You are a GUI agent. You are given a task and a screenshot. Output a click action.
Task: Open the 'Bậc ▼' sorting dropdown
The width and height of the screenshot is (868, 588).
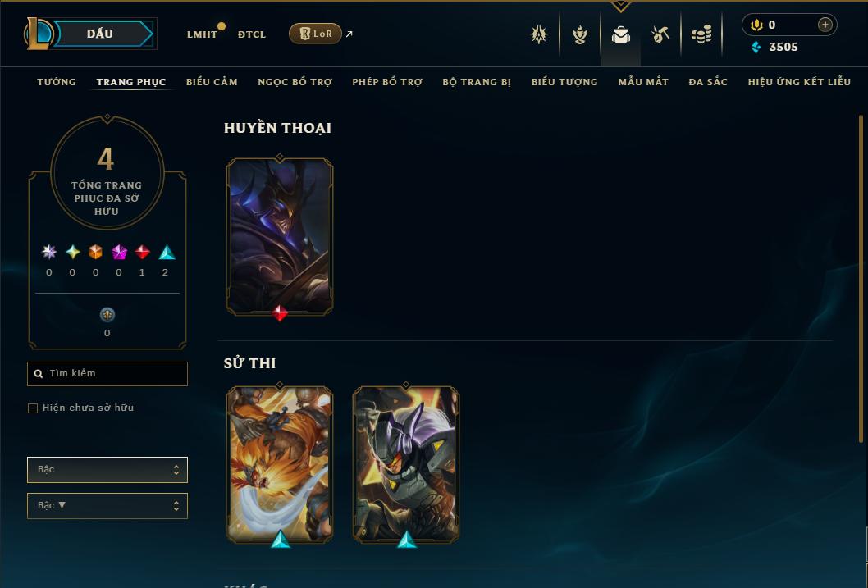107,505
